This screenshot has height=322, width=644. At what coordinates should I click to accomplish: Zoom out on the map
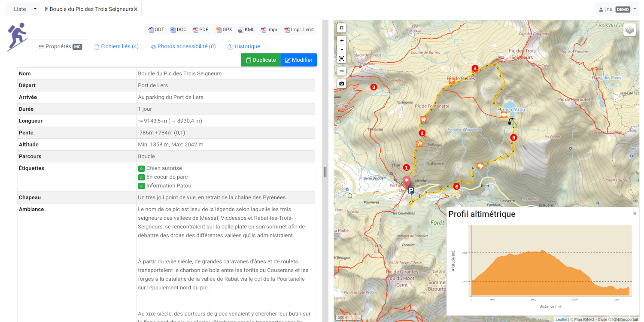tap(342, 49)
